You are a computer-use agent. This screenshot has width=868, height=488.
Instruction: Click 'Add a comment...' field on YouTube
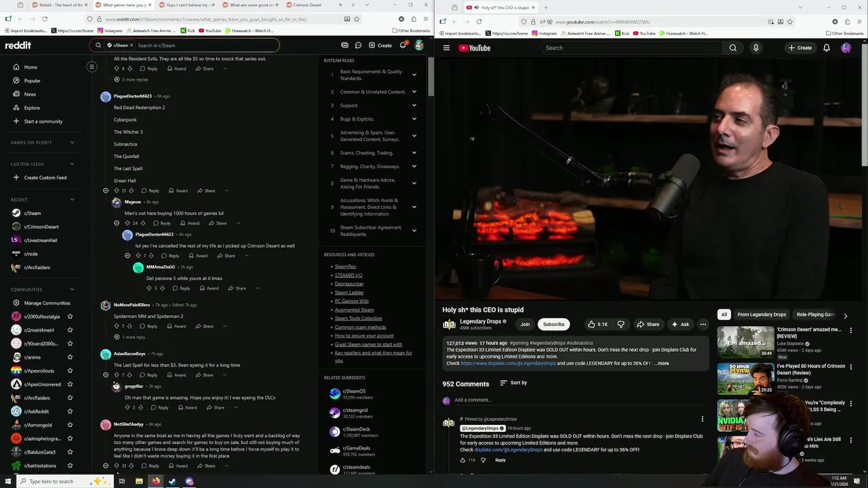(580, 400)
